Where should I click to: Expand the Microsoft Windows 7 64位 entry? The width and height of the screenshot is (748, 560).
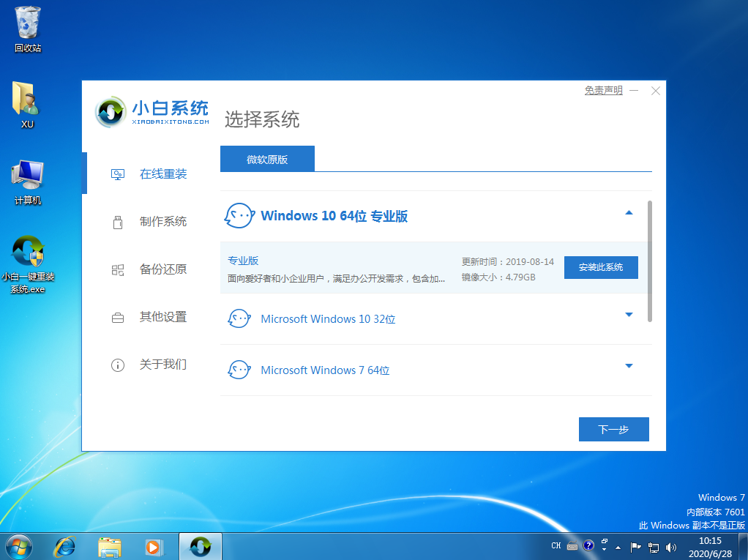click(629, 366)
